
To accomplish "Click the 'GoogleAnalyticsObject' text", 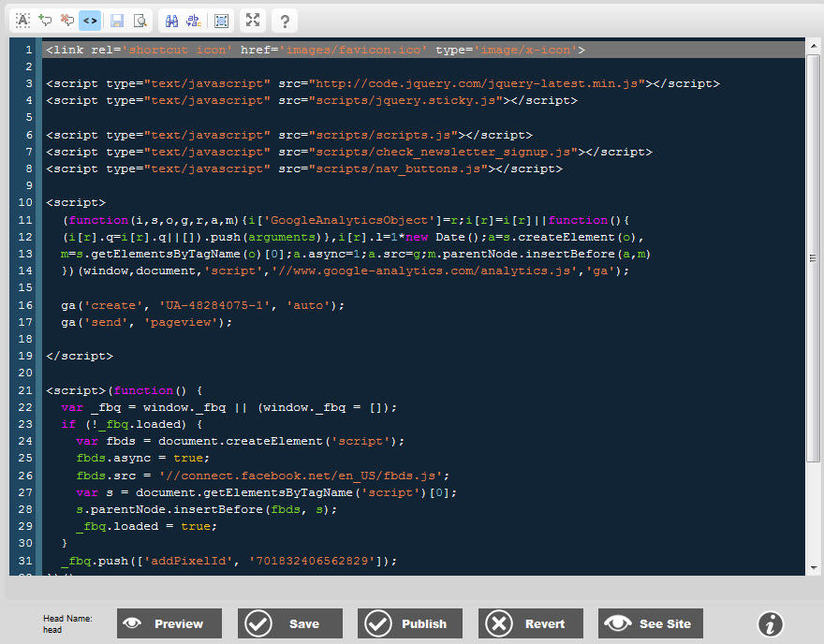I will click(x=349, y=220).
